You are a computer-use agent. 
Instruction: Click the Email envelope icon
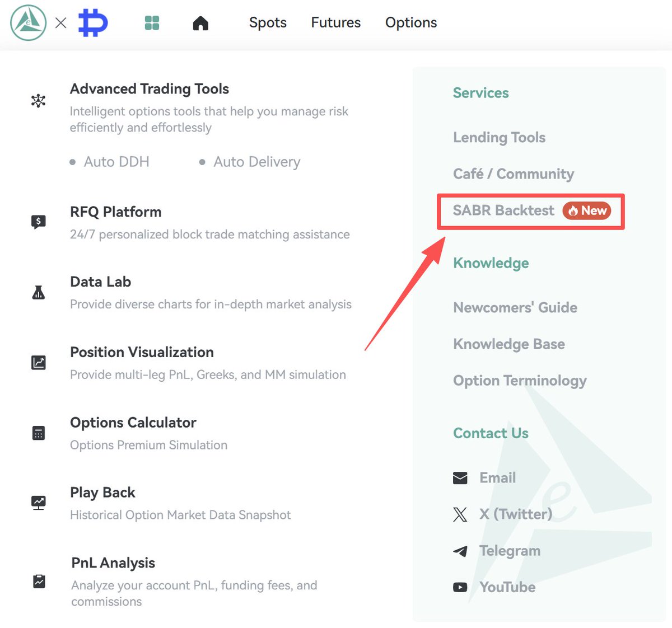pyautogui.click(x=460, y=477)
